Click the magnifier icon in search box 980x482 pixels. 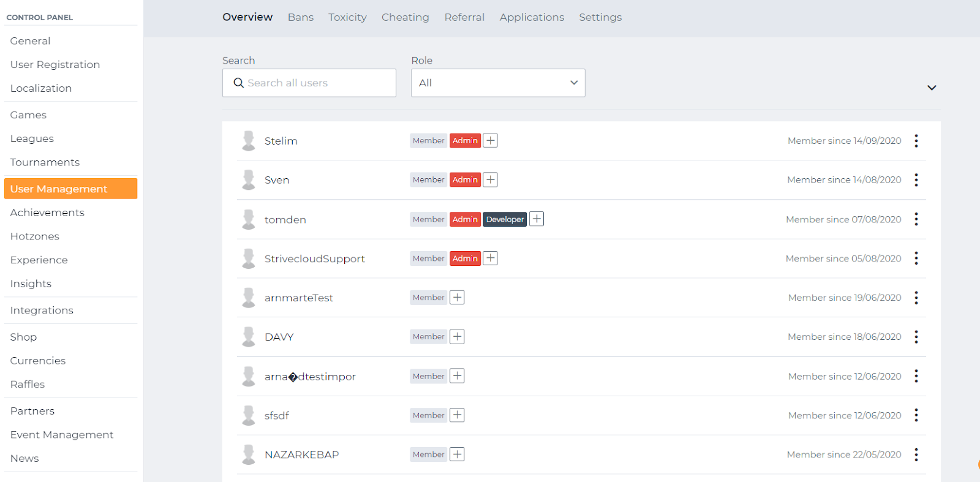click(x=239, y=83)
